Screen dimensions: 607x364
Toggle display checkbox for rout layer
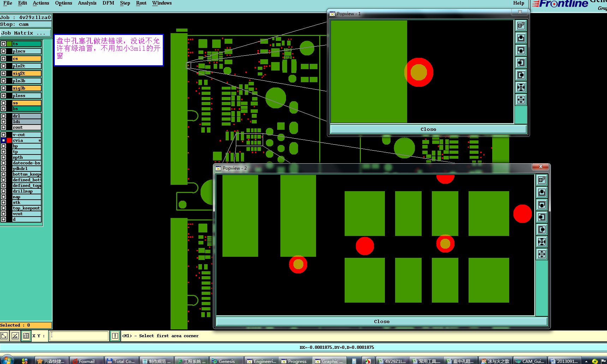click(x=4, y=127)
